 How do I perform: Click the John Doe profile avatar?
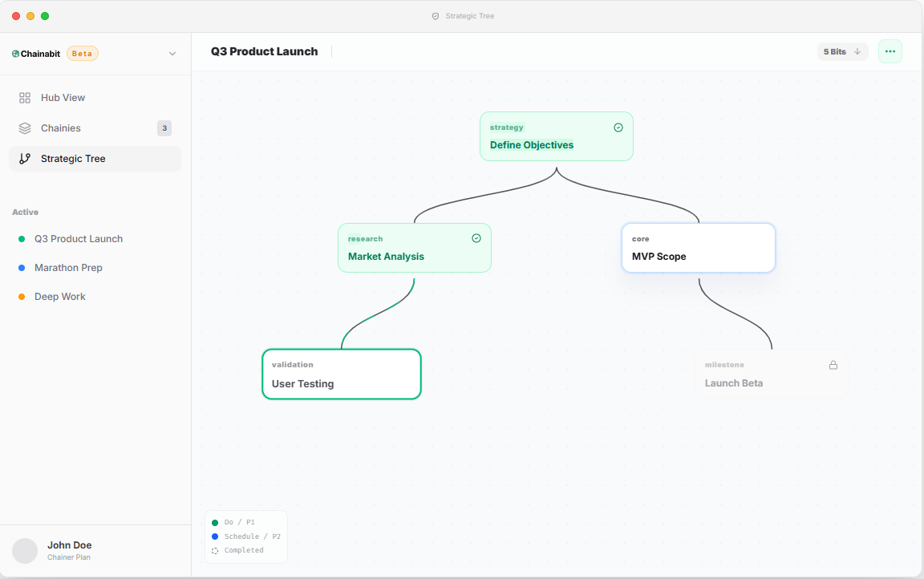24,550
